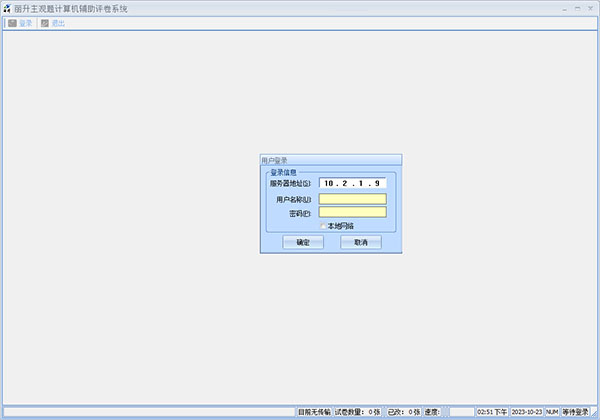The width and height of the screenshot is (600, 420).
Task: Click the 已改 status bar entry
Action: (404, 412)
